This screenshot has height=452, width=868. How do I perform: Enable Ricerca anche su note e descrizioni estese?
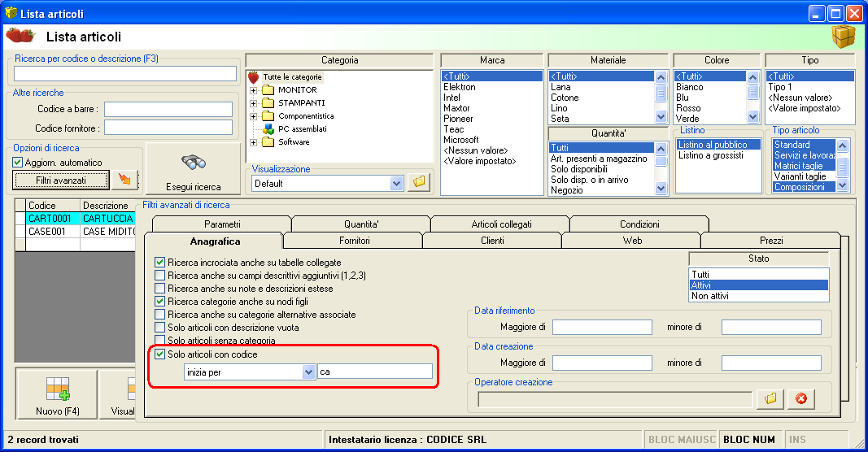tap(160, 289)
